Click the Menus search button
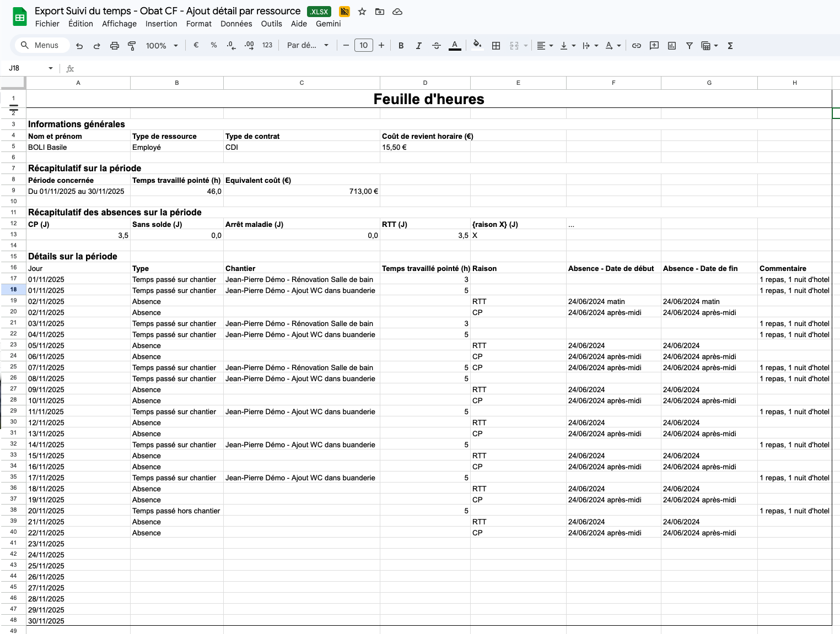840x634 pixels. point(40,45)
